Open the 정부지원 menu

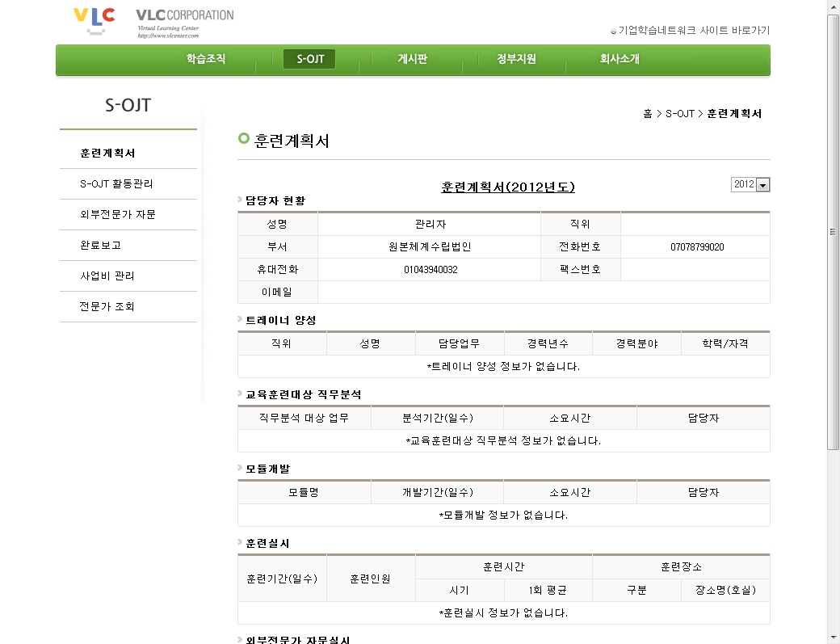tap(516, 59)
